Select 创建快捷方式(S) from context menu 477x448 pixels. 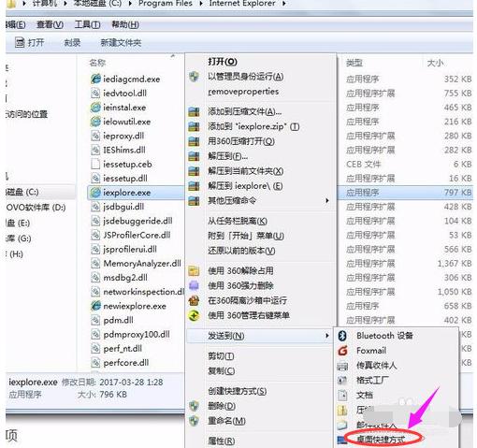click(x=238, y=391)
